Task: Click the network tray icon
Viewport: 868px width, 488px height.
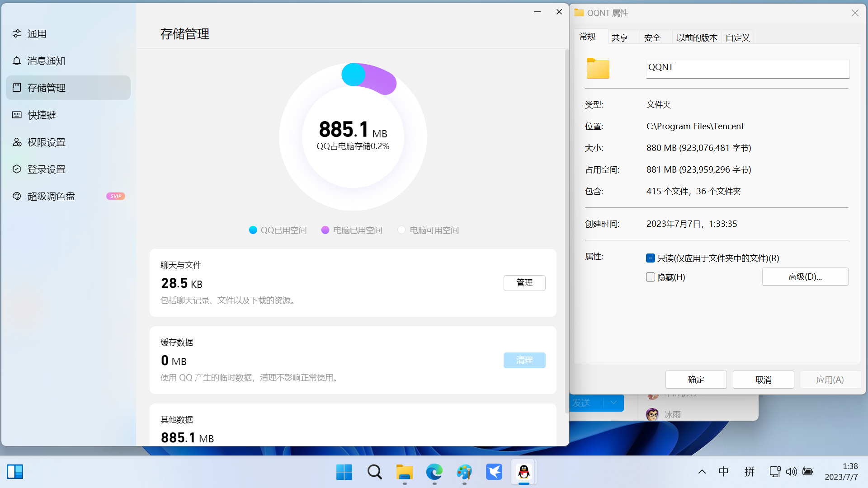Action: tap(775, 472)
